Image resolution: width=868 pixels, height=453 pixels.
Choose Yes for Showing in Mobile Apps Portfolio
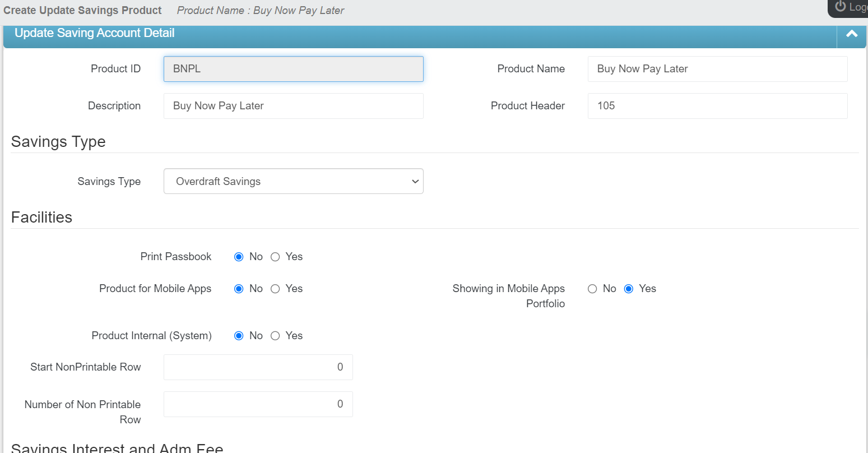click(x=629, y=289)
